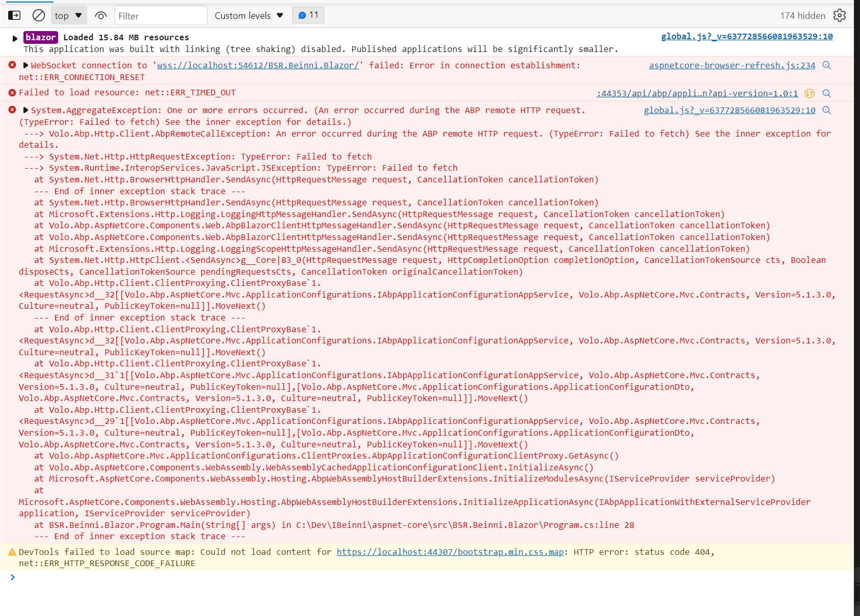Show the console sidebar panel icon
860x616 pixels.
pos(14,15)
